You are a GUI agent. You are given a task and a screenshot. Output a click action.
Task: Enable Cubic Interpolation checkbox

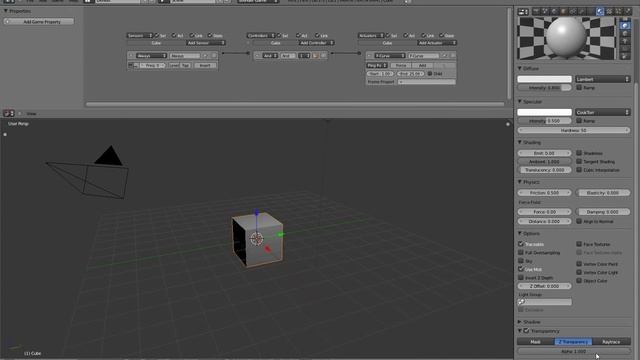579,170
